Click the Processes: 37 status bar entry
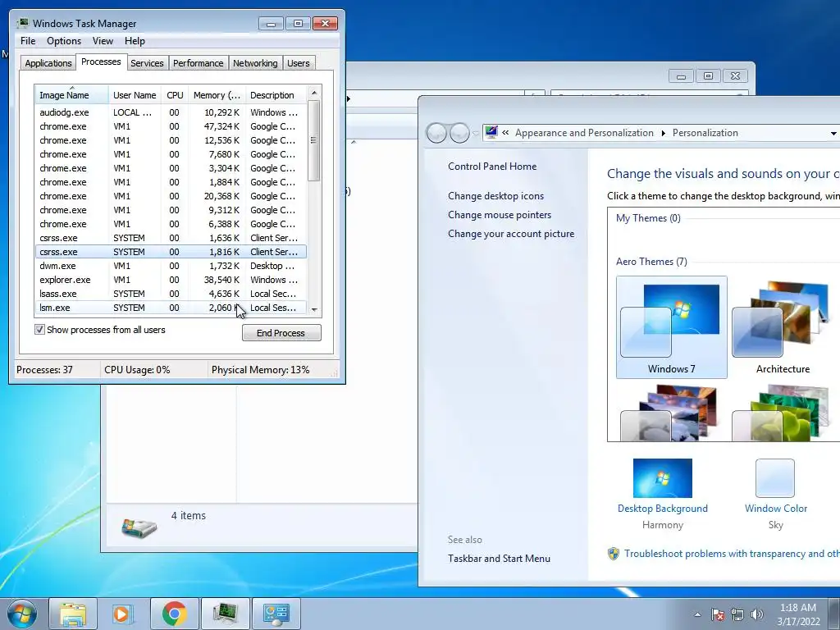This screenshot has height=630, width=840. click(44, 370)
